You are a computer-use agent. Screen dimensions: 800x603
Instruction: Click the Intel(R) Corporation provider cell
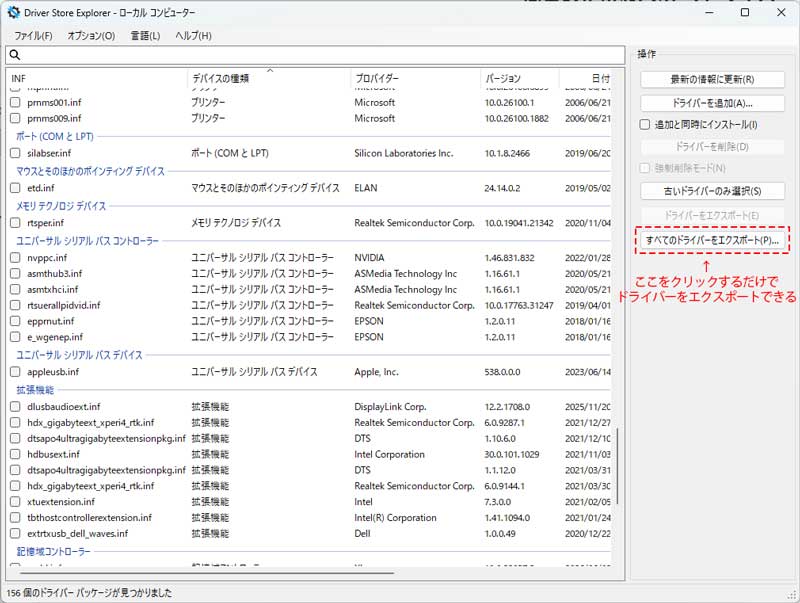coord(395,518)
